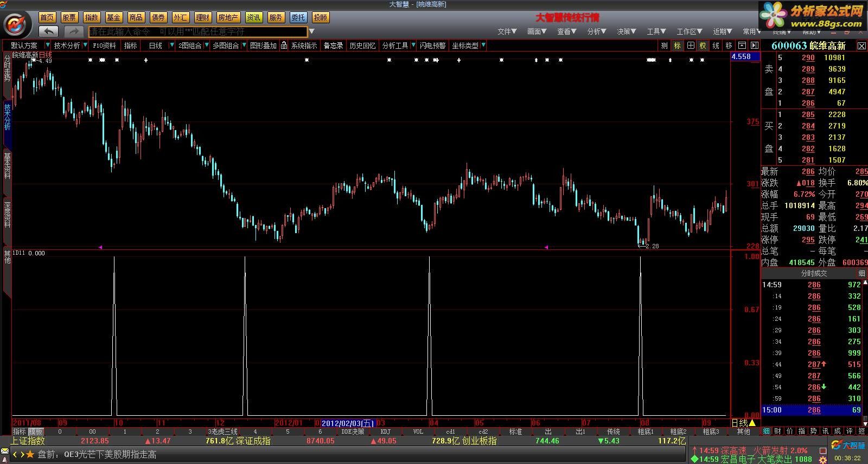Open the 基金 funds button
868x464 pixels.
click(x=114, y=17)
